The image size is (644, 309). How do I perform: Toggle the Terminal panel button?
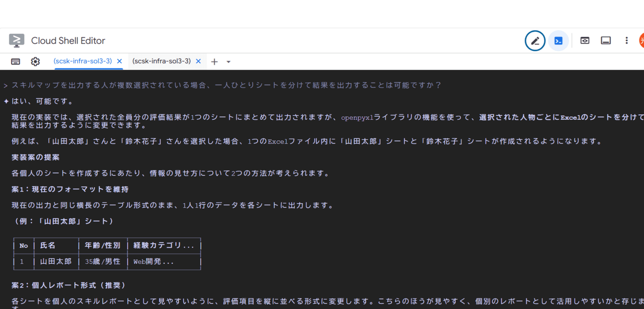click(558, 41)
